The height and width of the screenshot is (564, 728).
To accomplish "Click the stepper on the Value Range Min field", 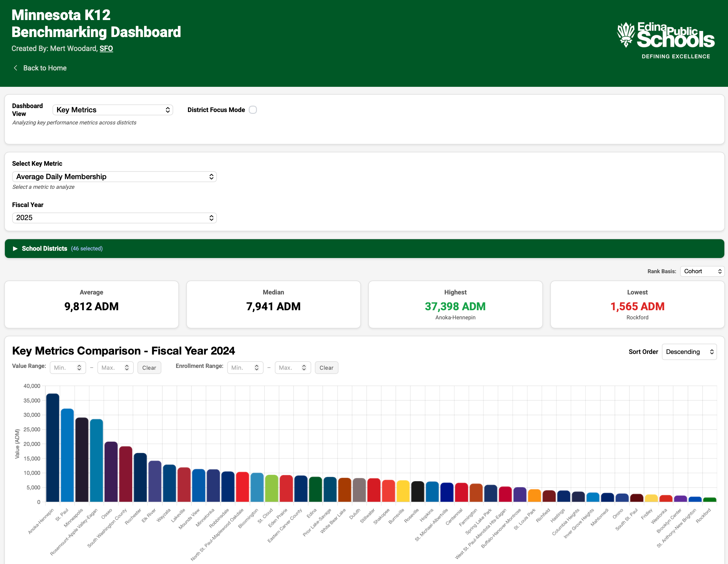I will [79, 368].
